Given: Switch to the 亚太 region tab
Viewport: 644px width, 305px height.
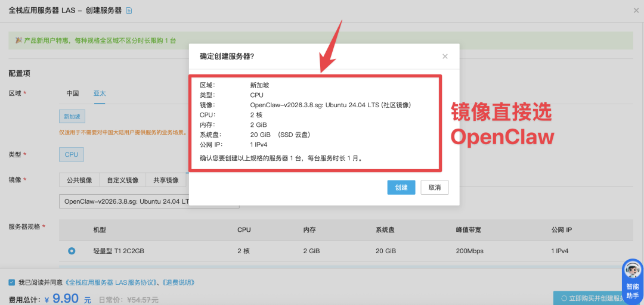Looking at the screenshot, I should click(x=99, y=94).
